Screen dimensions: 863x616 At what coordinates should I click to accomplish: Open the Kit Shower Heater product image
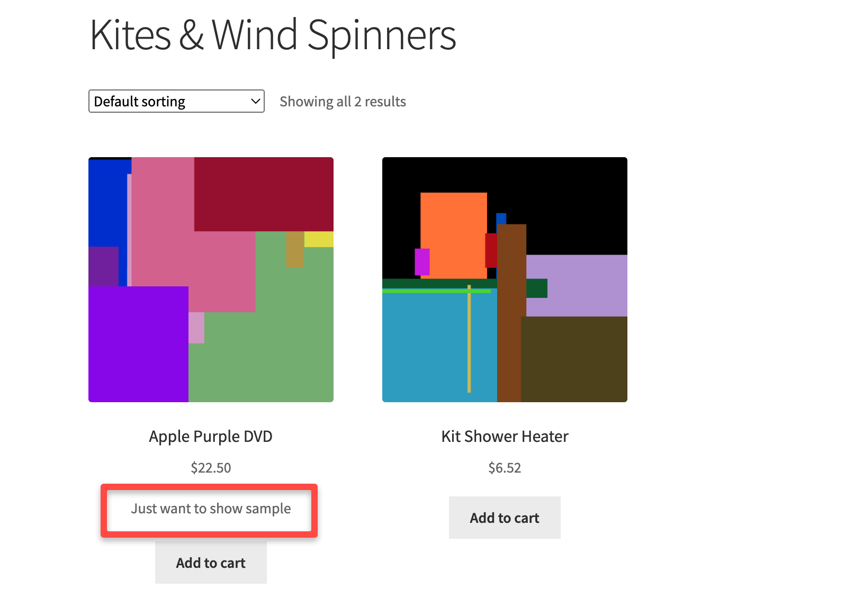tap(505, 279)
